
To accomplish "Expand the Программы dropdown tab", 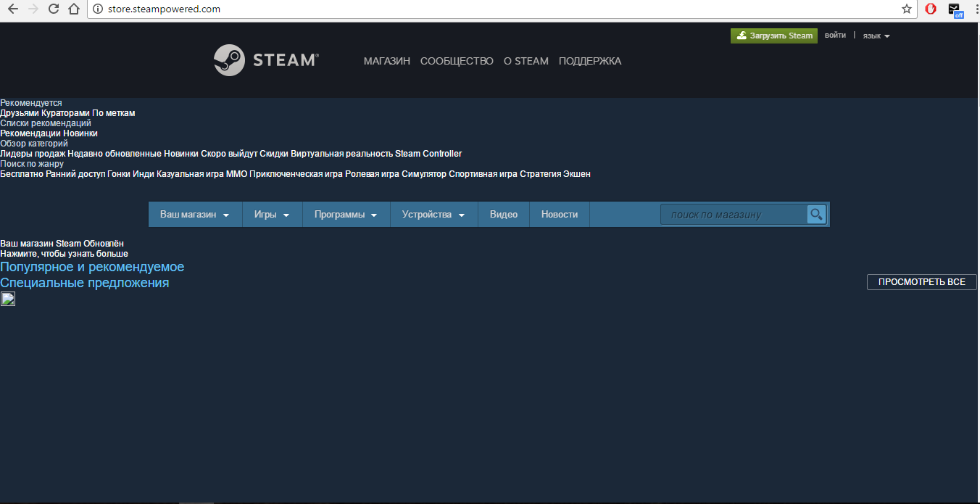I will pos(346,215).
